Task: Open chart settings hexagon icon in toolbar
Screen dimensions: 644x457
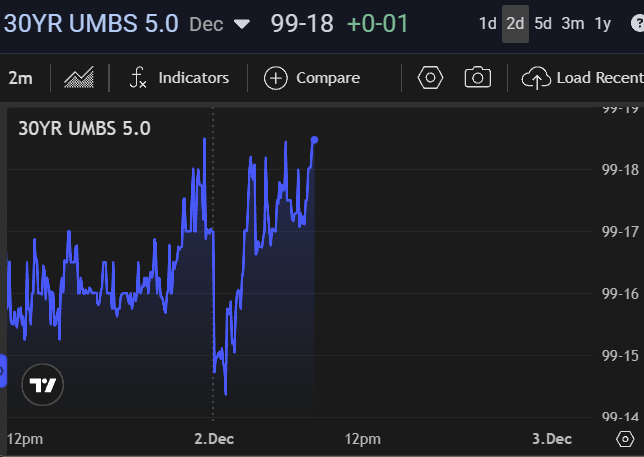Action: [x=430, y=78]
